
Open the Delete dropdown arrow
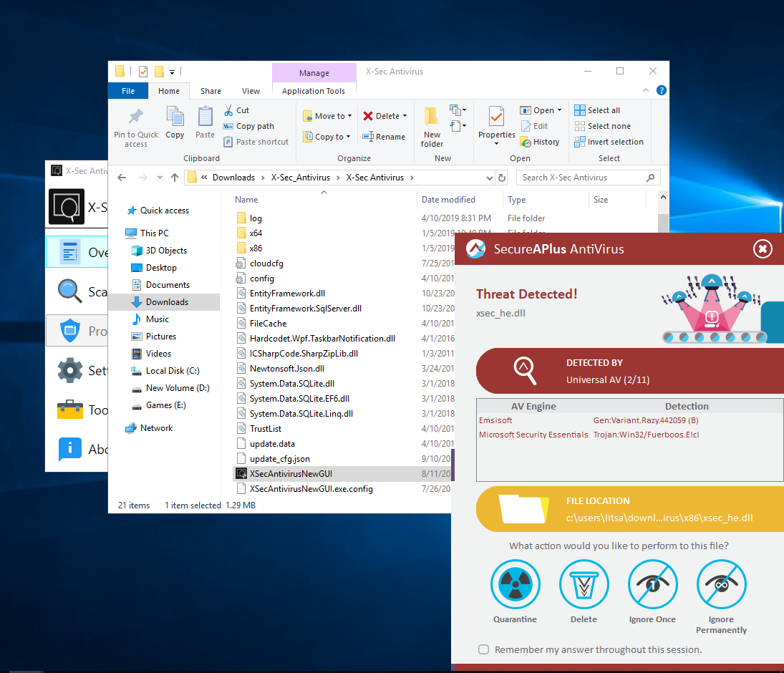[x=405, y=116]
